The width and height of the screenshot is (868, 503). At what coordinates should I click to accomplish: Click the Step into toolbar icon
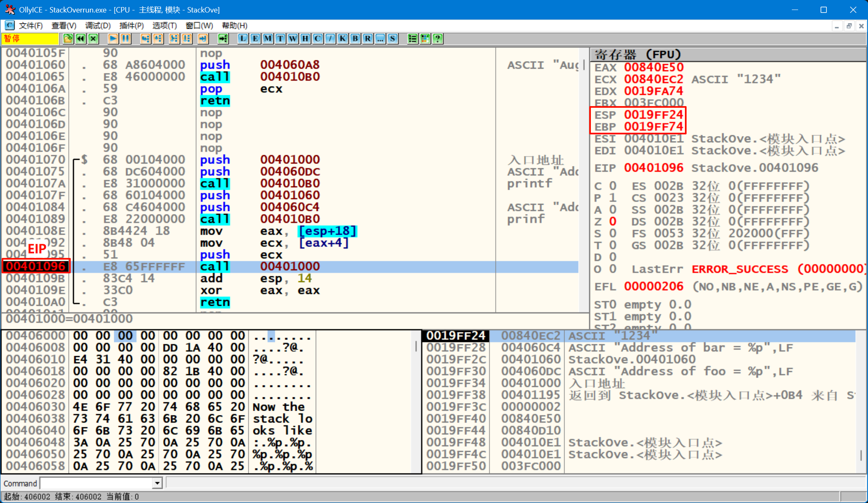(x=145, y=39)
